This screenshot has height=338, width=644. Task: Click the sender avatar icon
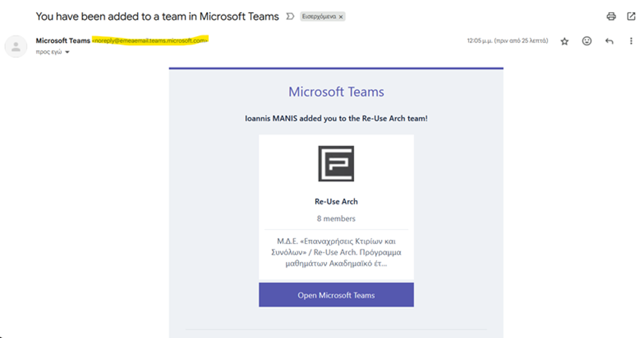click(x=16, y=47)
